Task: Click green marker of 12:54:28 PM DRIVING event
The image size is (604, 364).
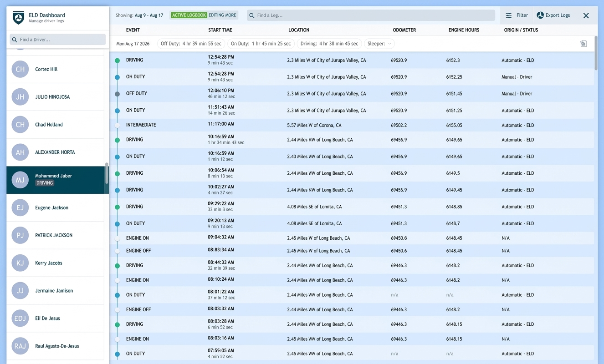Action: 118,61
